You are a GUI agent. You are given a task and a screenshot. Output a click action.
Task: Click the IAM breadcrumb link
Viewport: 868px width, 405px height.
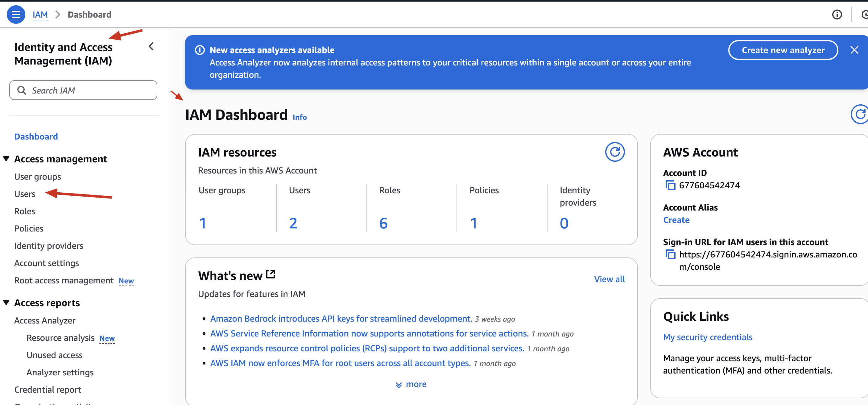[40, 15]
